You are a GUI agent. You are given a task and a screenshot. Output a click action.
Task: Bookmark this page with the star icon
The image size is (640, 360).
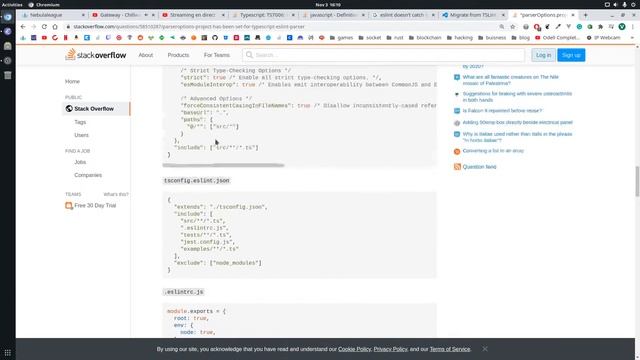coord(513,27)
